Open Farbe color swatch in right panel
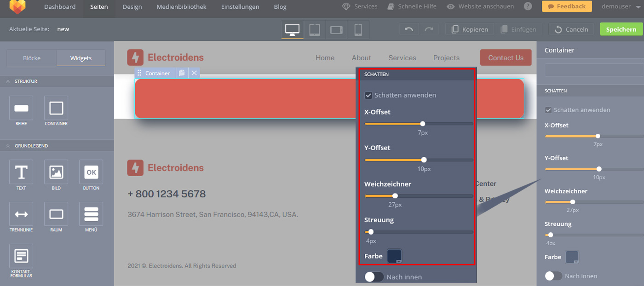Screen dimensions: 644x286 (x=572, y=257)
